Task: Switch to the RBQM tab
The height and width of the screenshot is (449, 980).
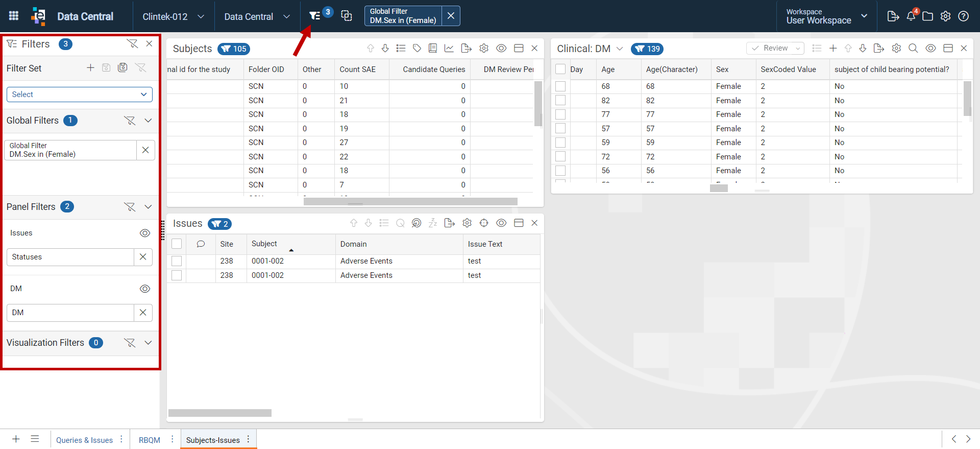Action: [x=150, y=440]
